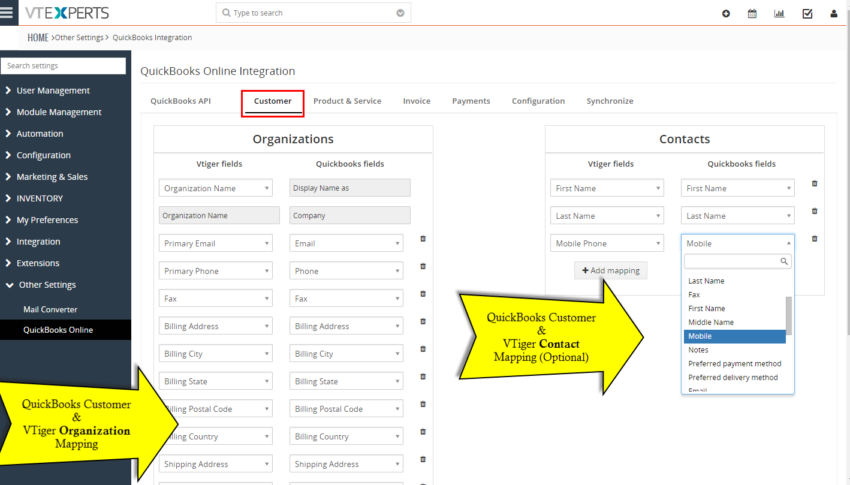Screen dimensions: 850x485
Task: Click the quick create plus icon
Action: (x=726, y=14)
